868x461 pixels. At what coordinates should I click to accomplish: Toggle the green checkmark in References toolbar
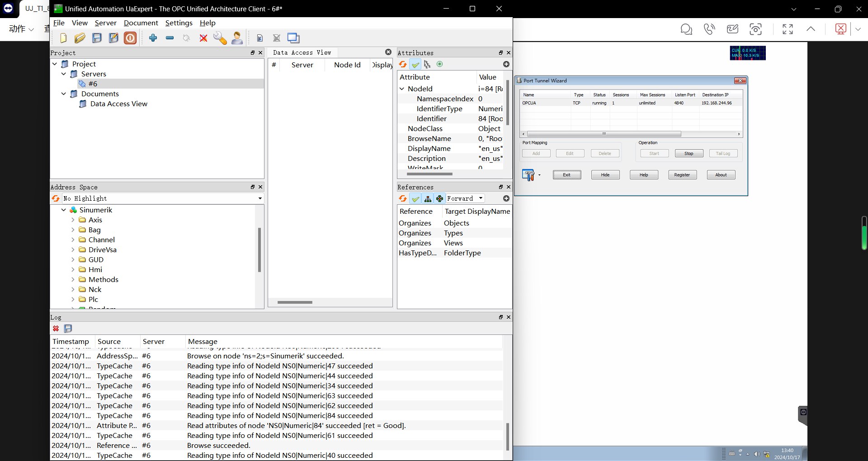click(415, 198)
